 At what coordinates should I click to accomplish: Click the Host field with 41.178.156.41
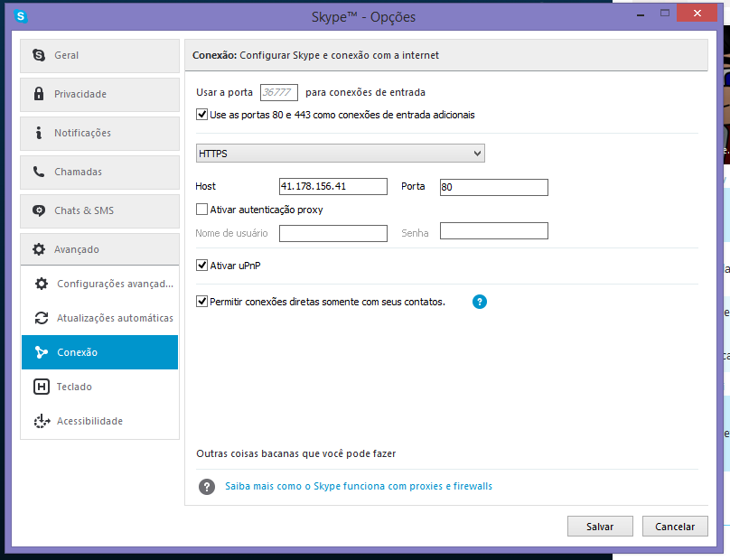(x=333, y=186)
